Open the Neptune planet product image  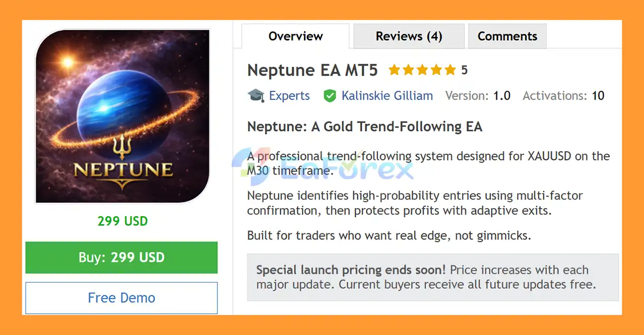pyautogui.click(x=122, y=116)
